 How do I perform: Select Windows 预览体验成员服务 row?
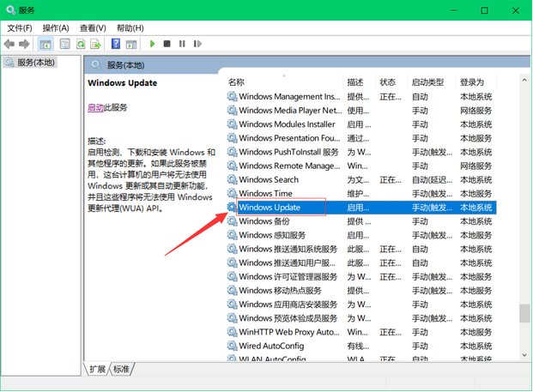tap(361, 318)
